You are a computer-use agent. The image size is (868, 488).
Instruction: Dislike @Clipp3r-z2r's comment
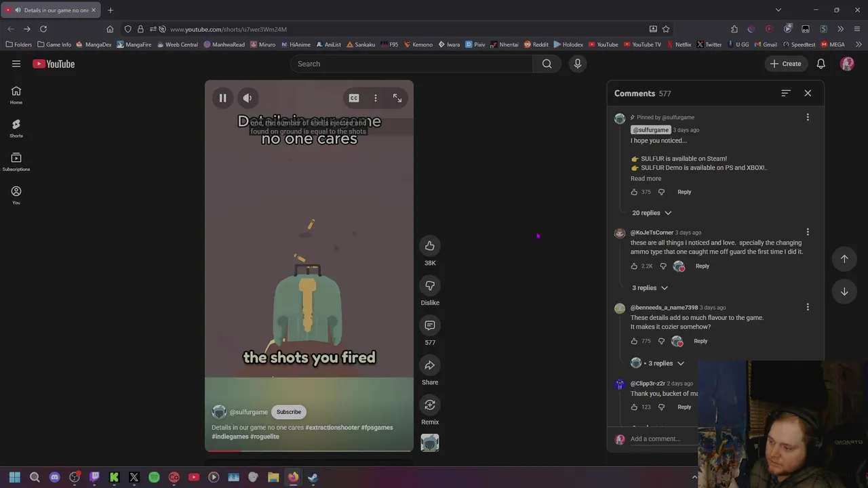661,407
